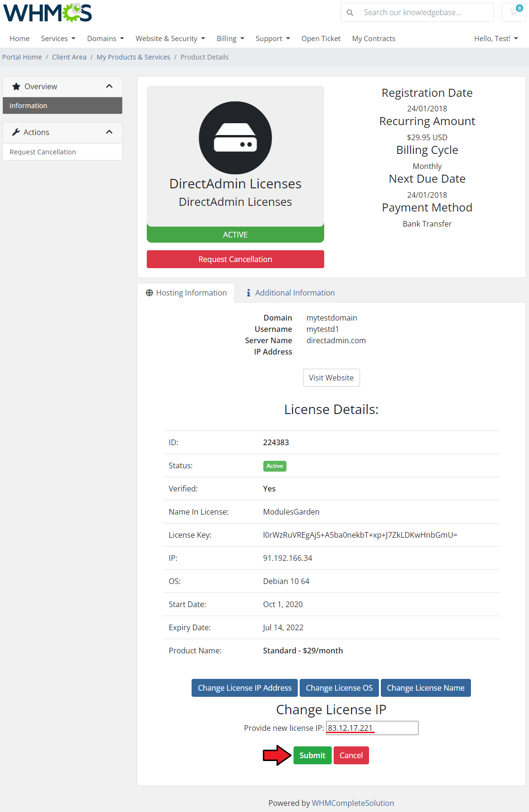Open the WHMCompleteSolution footer link
529x812 pixels.
[x=353, y=803]
